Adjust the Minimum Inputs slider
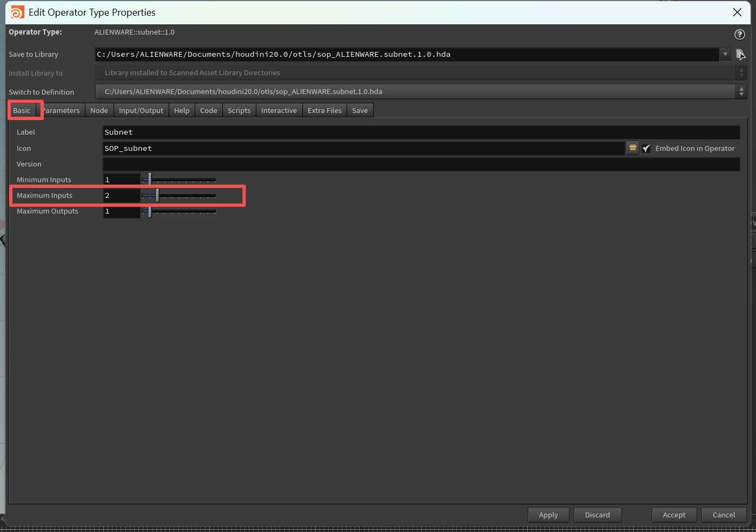Image resolution: width=756 pixels, height=532 pixels. click(x=178, y=179)
